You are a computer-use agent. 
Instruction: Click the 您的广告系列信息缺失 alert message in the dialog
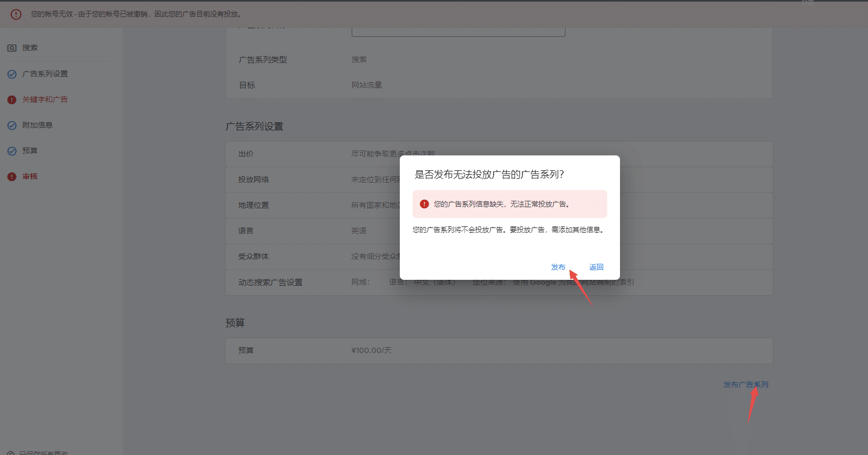point(502,204)
